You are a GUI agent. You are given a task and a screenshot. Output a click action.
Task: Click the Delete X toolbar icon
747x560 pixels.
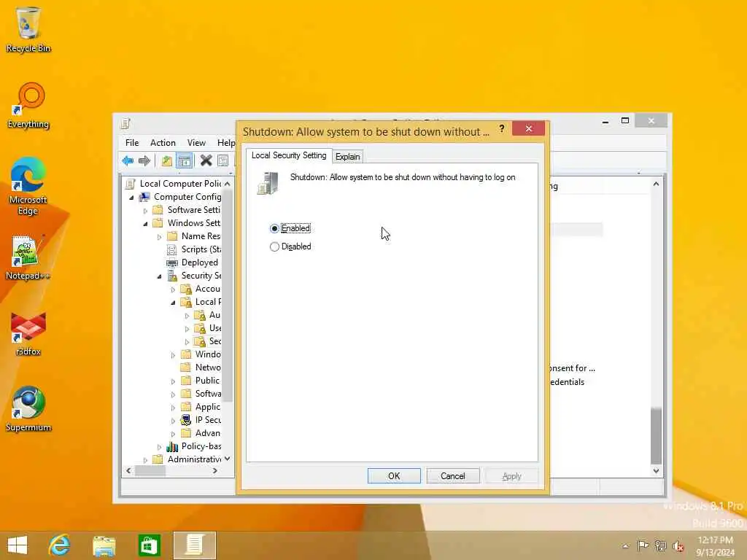(x=206, y=161)
